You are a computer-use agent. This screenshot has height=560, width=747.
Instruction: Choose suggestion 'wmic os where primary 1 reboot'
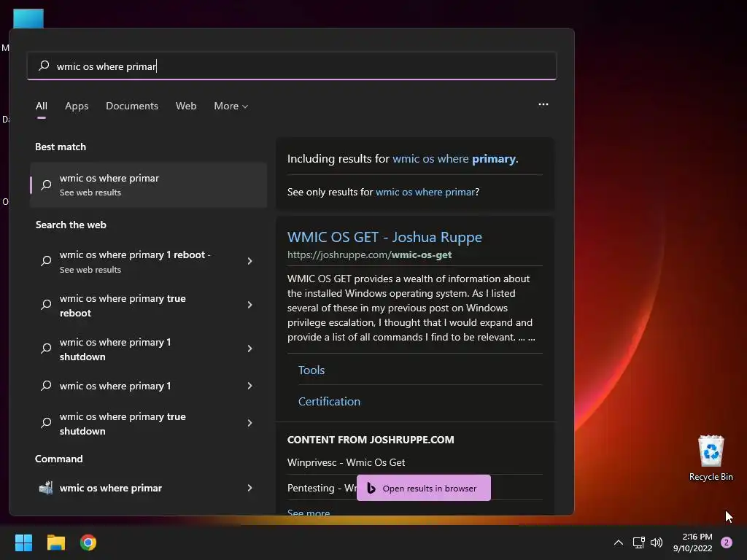[135, 261]
